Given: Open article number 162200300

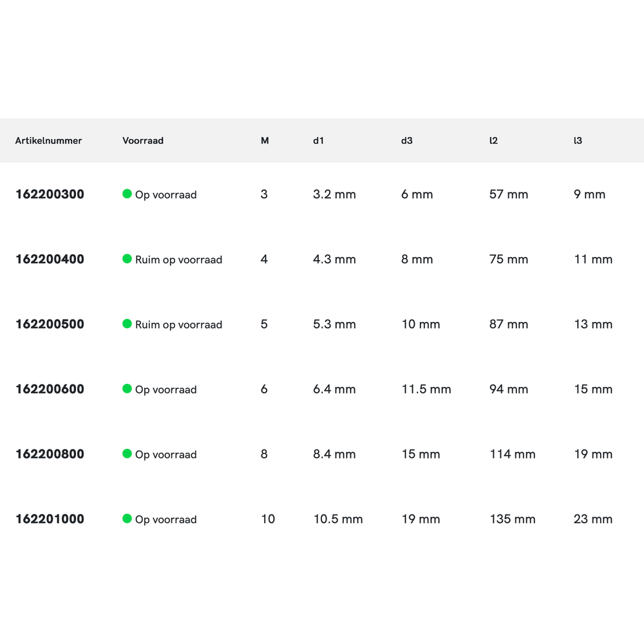Looking at the screenshot, I should click(x=50, y=194).
